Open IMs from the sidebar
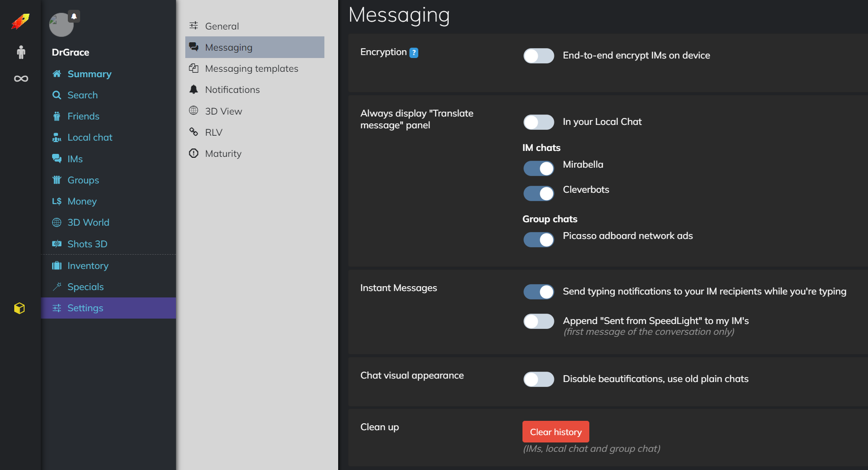Viewport: 868px width, 470px height. (75, 159)
